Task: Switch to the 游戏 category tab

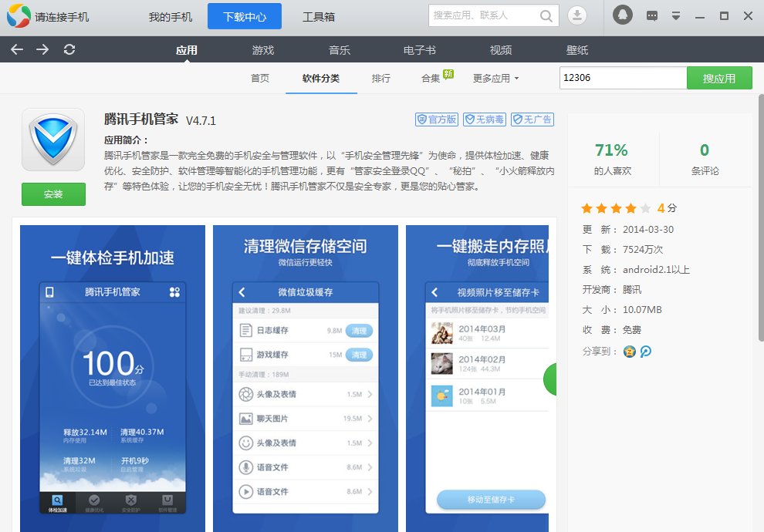Action: pyautogui.click(x=263, y=49)
